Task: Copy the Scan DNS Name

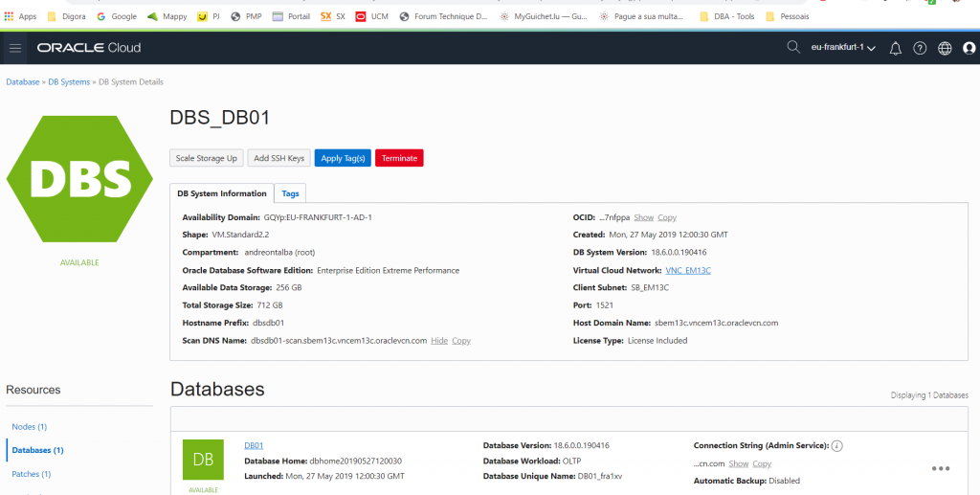Action: click(x=461, y=341)
